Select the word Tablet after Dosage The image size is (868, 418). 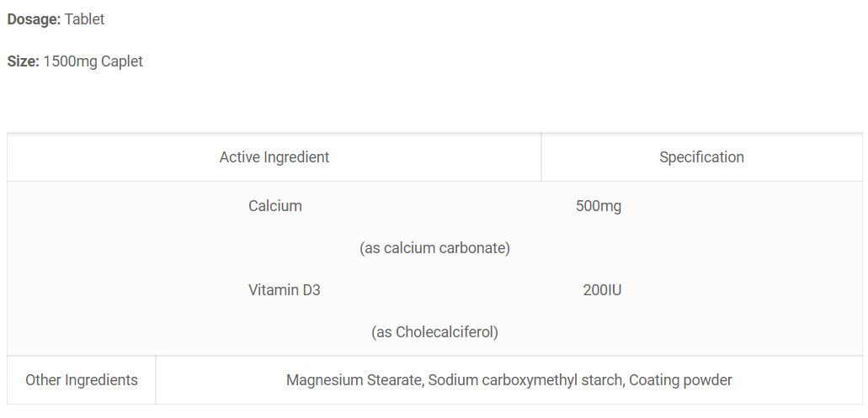85,19
